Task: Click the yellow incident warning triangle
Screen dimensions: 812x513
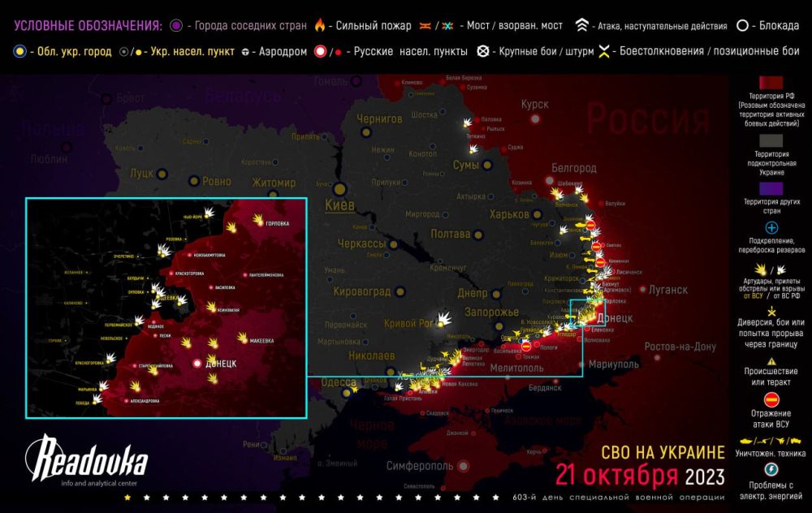Action: (x=771, y=362)
